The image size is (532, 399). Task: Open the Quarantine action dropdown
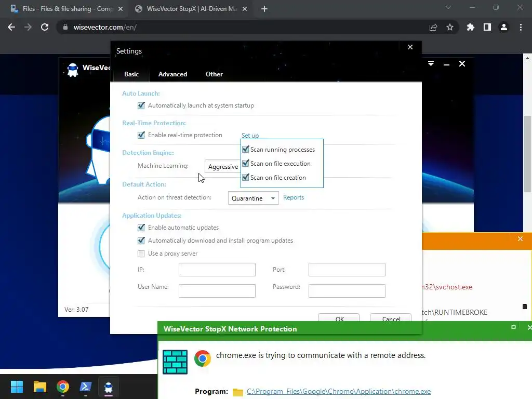(253, 198)
